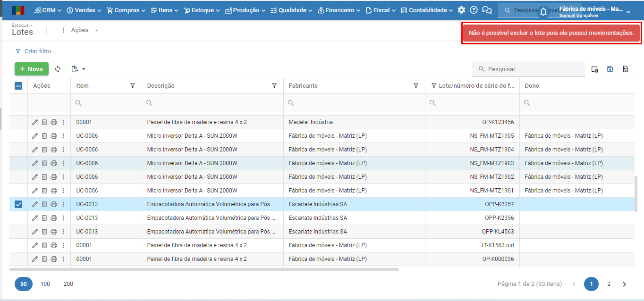The image size is (644, 301).
Task: Print the lot OP-K000036
Action: tap(54, 259)
